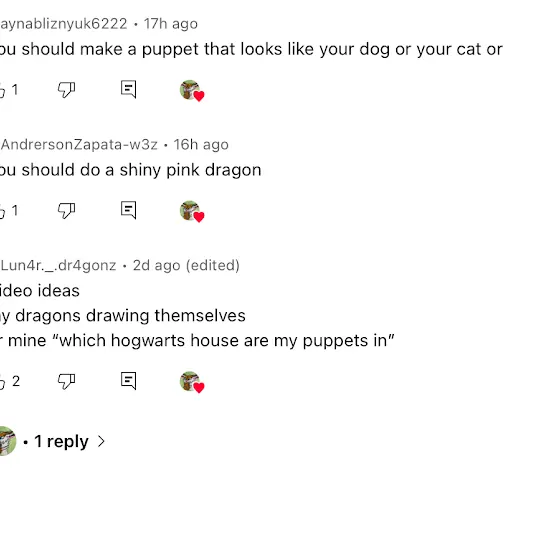Open the 2d ago (edited) timestamp

[186, 265]
